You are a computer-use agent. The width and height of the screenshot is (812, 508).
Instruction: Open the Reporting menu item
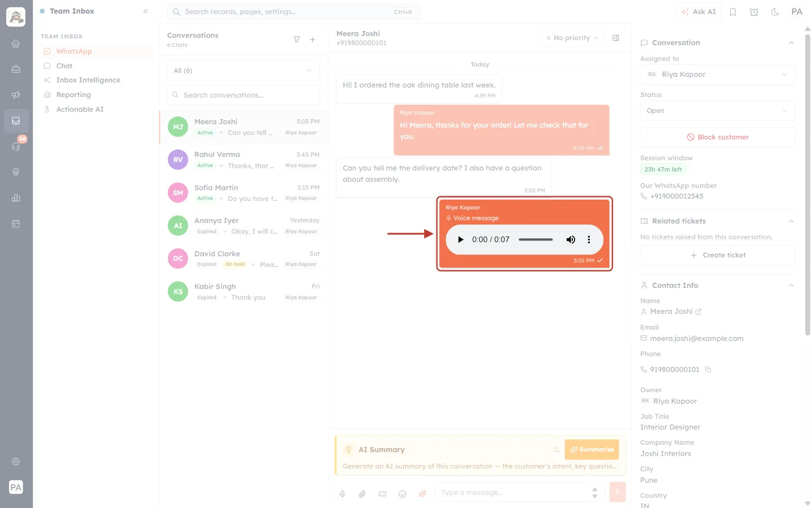[73, 95]
